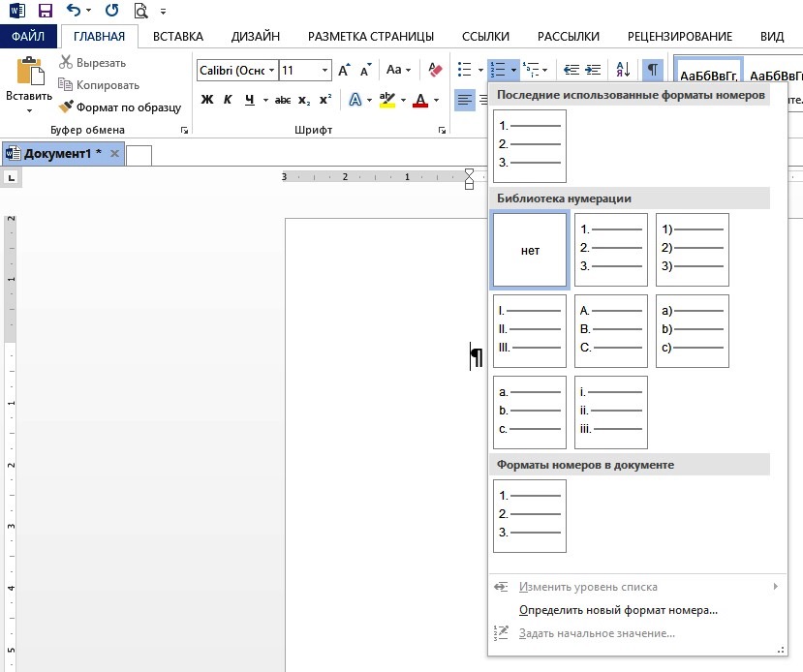Switch to the РАССЫЛКИ tab
The image size is (803, 672).
click(x=568, y=37)
